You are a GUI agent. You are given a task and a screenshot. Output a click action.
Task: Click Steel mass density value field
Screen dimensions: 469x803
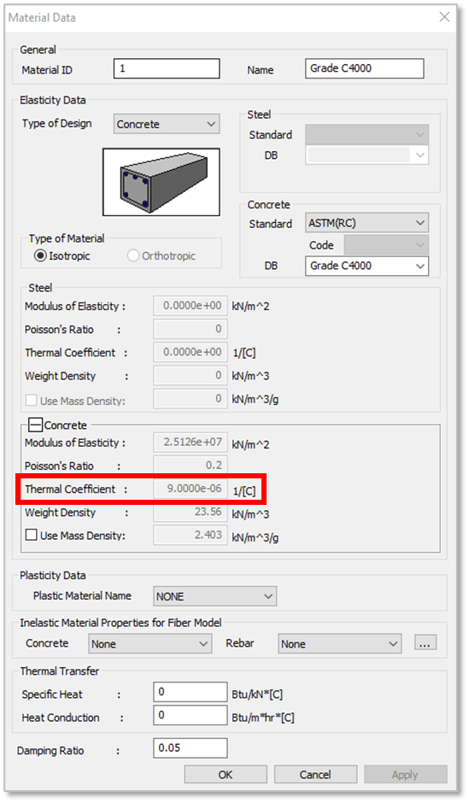(x=190, y=398)
